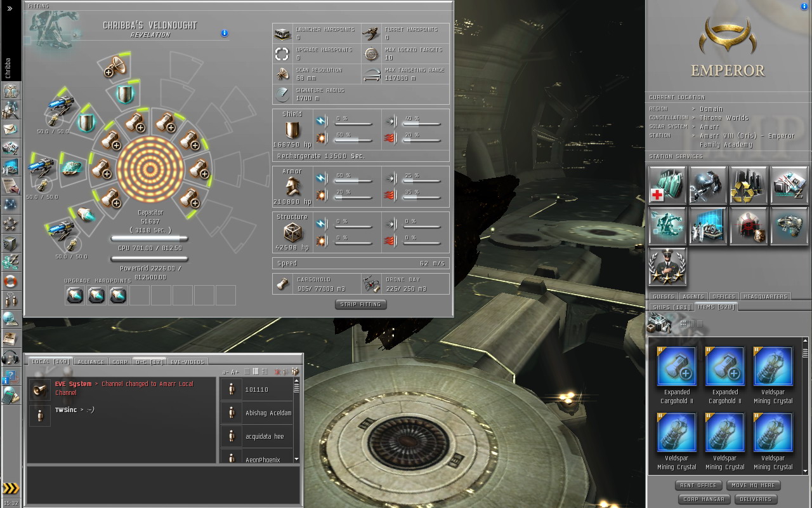
Task: Open the Corp Hangar
Action: pyautogui.click(x=704, y=499)
